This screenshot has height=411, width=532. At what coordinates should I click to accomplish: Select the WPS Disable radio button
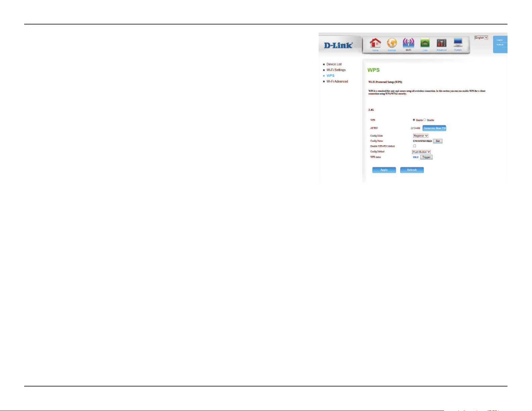(425, 120)
